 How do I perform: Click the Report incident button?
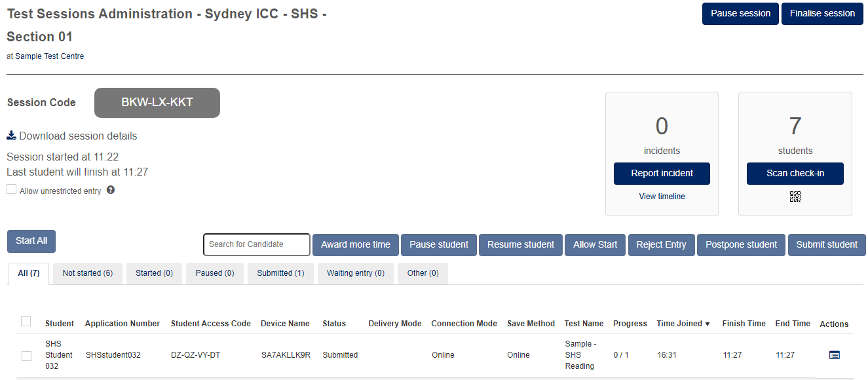(662, 174)
